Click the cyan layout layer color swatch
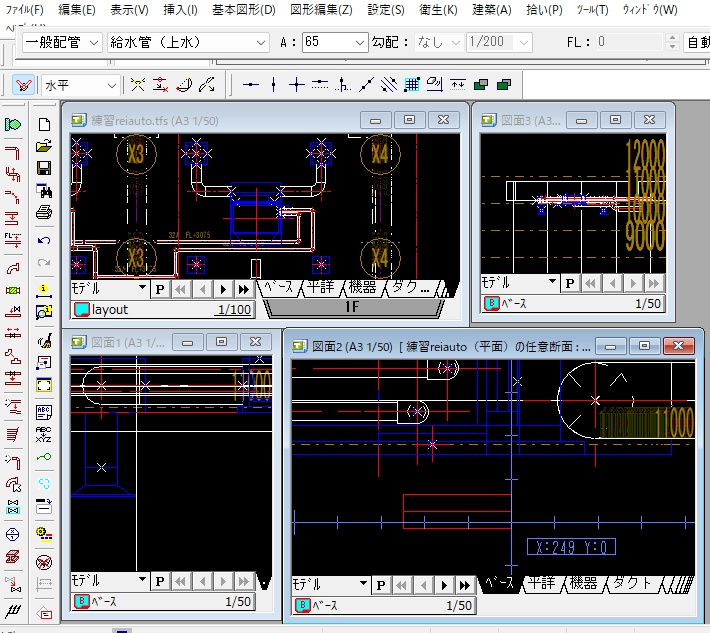Viewport: 710px width, 633px height. pos(82,310)
